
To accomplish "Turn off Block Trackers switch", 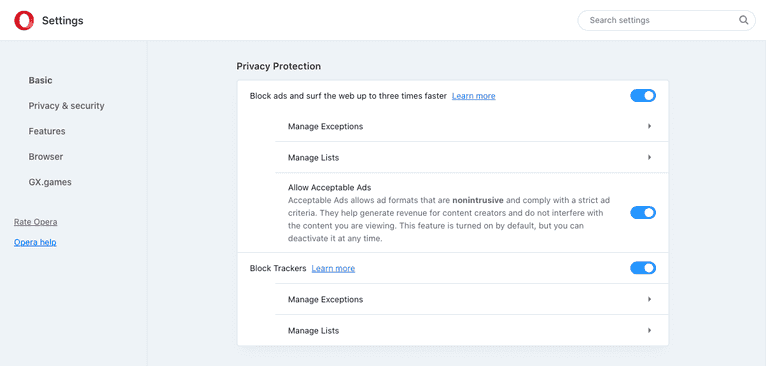I will (x=643, y=268).
